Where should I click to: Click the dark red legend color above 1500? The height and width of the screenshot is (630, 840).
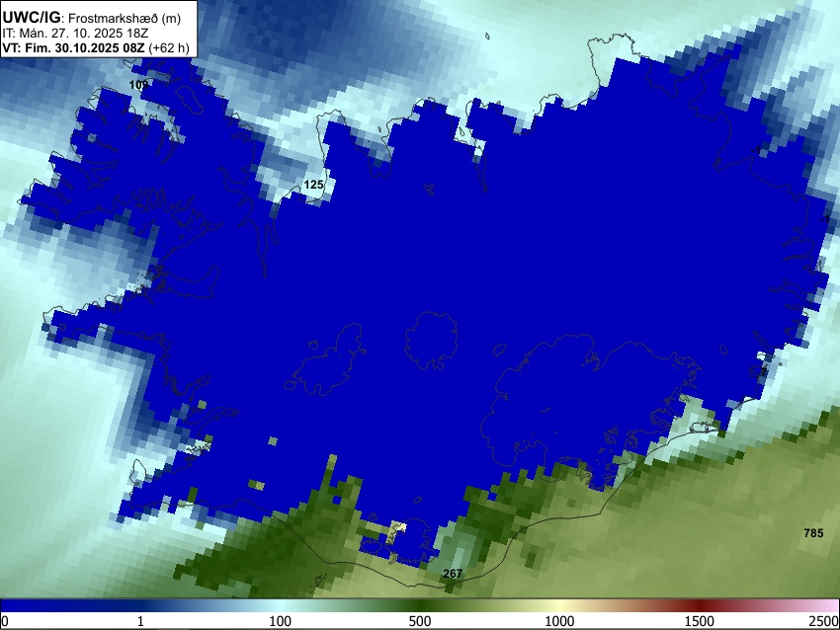700,606
